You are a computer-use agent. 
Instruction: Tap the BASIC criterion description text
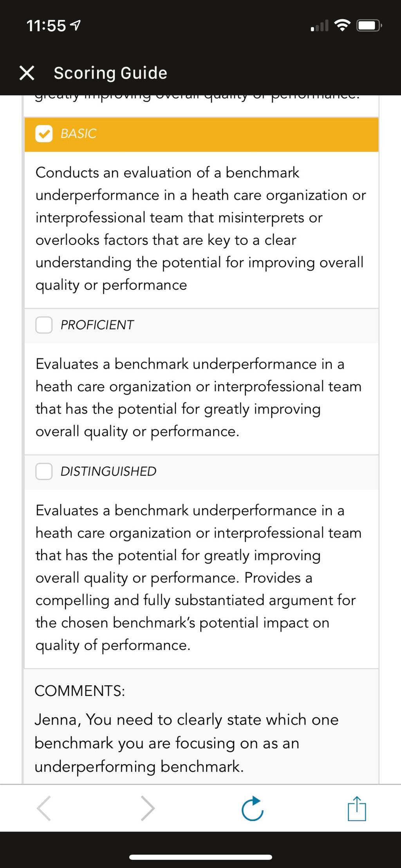click(x=200, y=229)
